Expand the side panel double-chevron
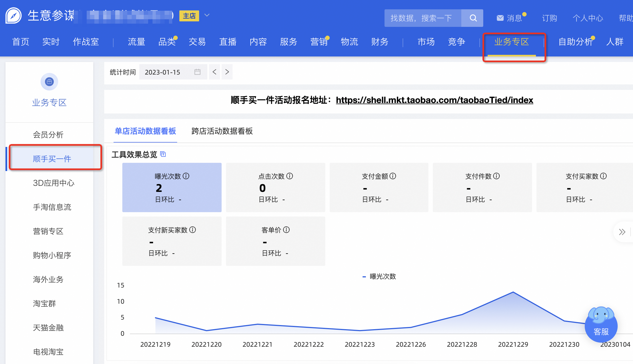The width and height of the screenshot is (633, 364). [622, 232]
